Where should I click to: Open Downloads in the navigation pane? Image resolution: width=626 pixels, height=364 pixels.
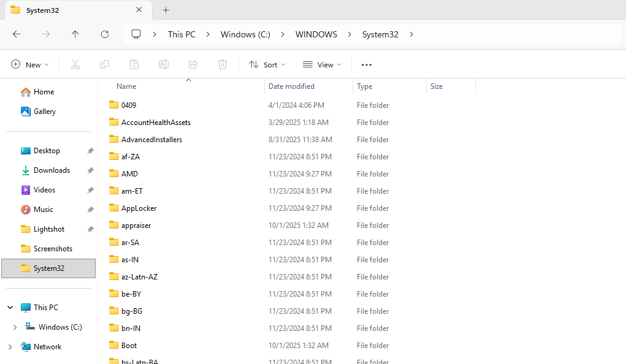(x=52, y=170)
